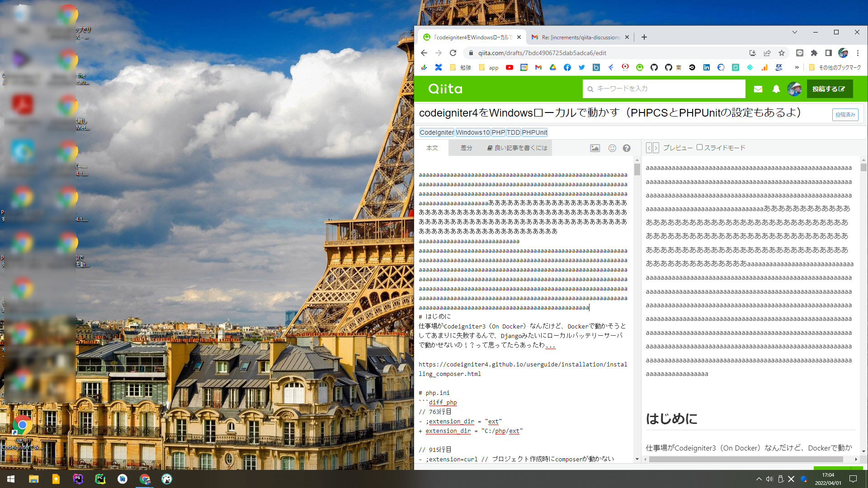
Task: Collapse preview with left arrow button
Action: [649, 148]
